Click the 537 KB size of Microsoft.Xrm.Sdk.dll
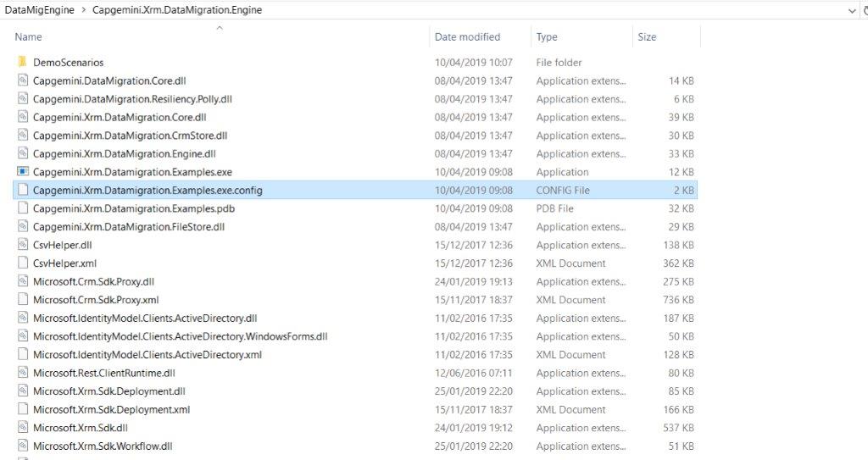Screen dimensions: 868x460 678,428
